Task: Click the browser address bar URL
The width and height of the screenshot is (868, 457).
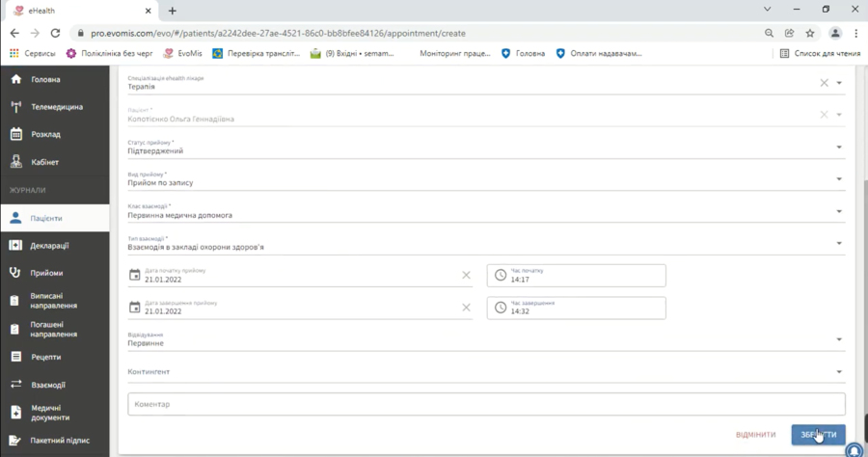Action: (278, 33)
